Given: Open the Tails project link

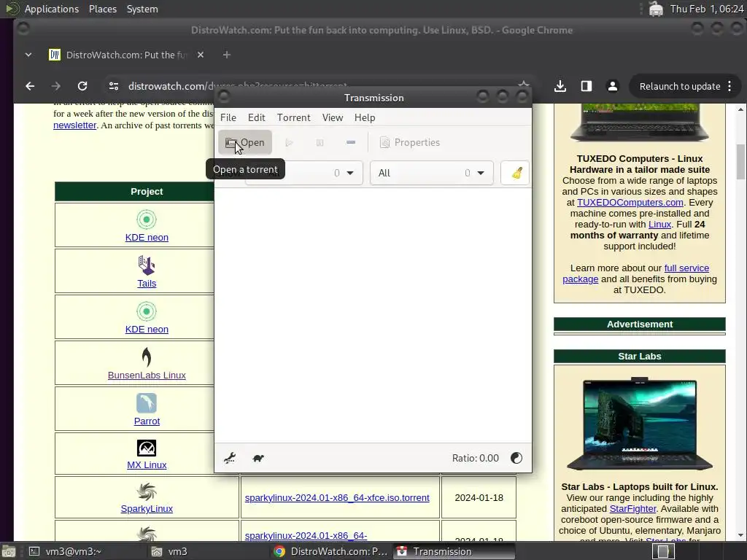Looking at the screenshot, I should pos(147,284).
